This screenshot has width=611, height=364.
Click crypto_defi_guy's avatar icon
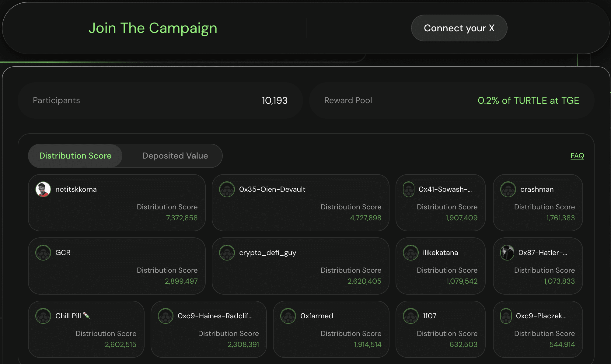coord(227,253)
